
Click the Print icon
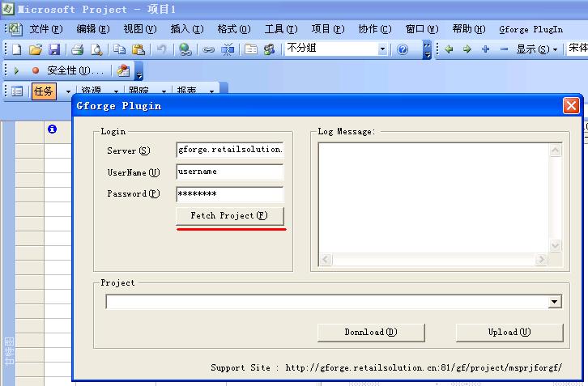click(78, 49)
